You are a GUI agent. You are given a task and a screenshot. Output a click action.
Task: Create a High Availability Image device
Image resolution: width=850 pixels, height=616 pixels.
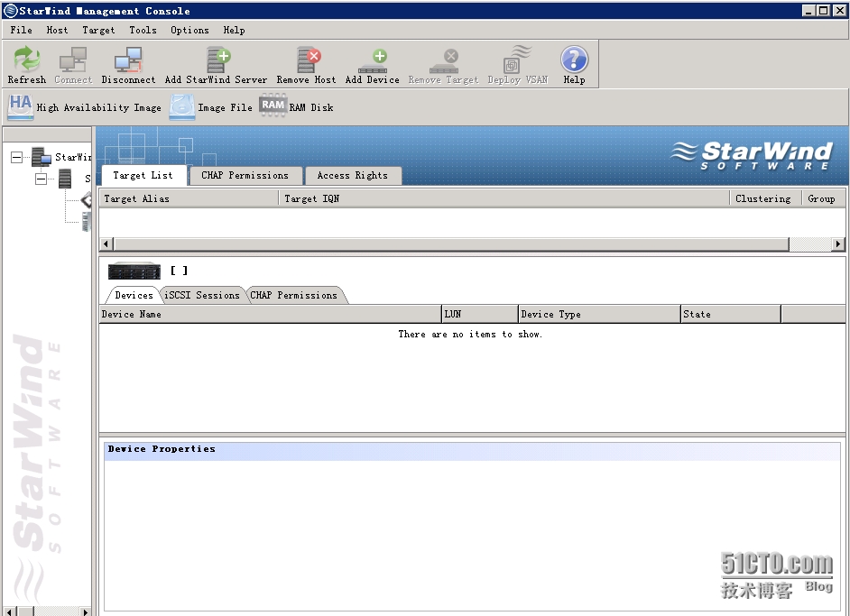coord(84,107)
